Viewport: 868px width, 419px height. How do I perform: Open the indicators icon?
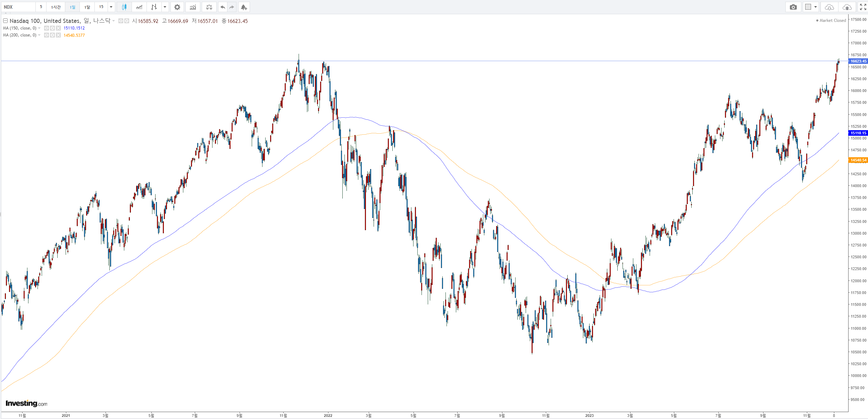pyautogui.click(x=193, y=7)
